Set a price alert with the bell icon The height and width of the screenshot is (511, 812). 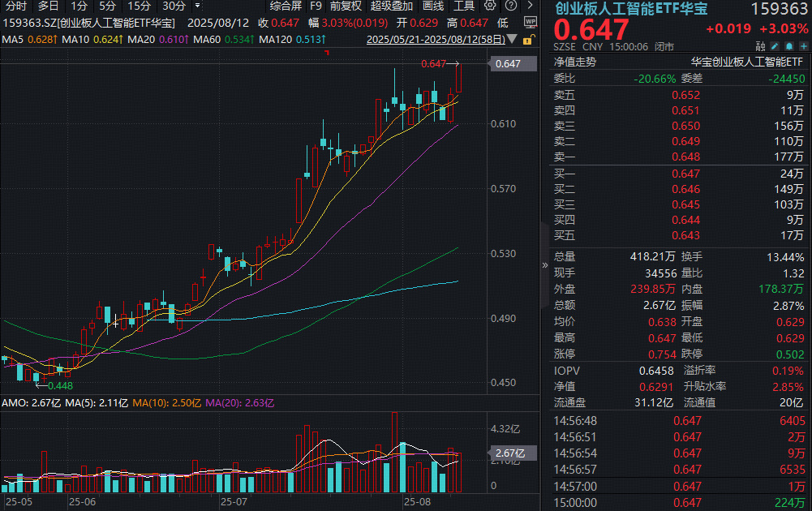788,46
